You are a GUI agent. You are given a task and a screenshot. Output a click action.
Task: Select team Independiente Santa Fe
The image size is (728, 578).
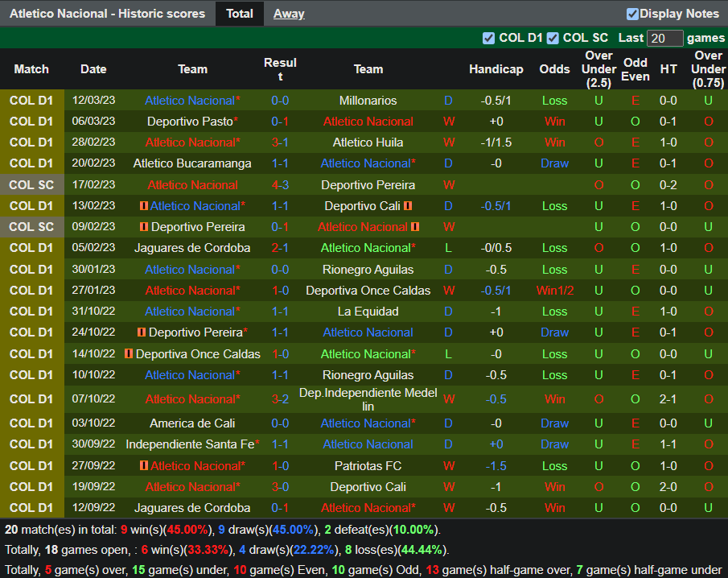190,444
